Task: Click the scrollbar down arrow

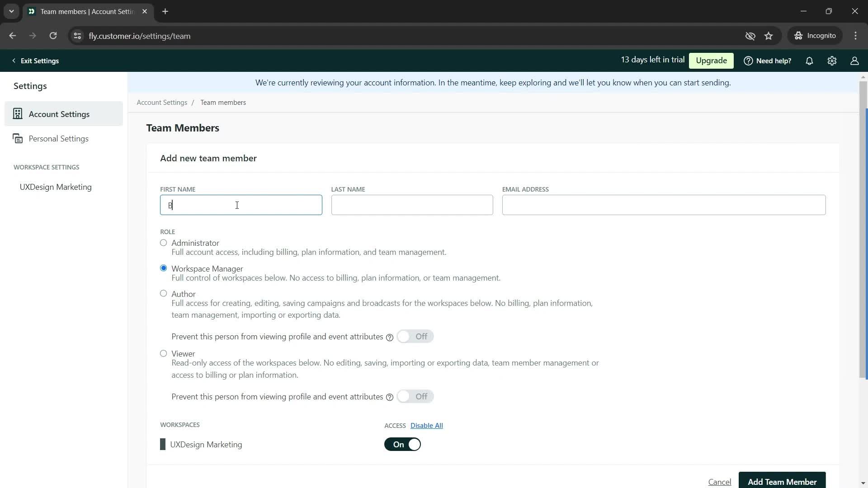Action: click(x=863, y=483)
